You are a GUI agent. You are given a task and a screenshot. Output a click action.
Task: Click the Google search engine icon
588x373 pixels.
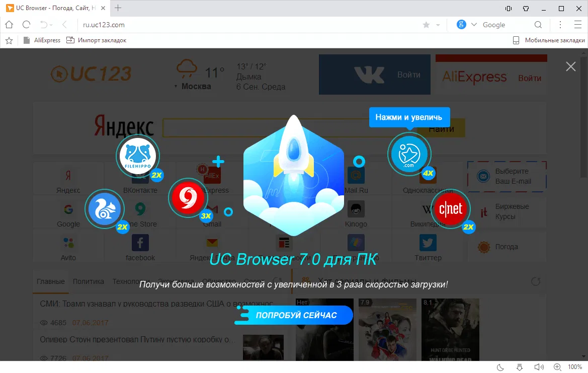coord(461,24)
